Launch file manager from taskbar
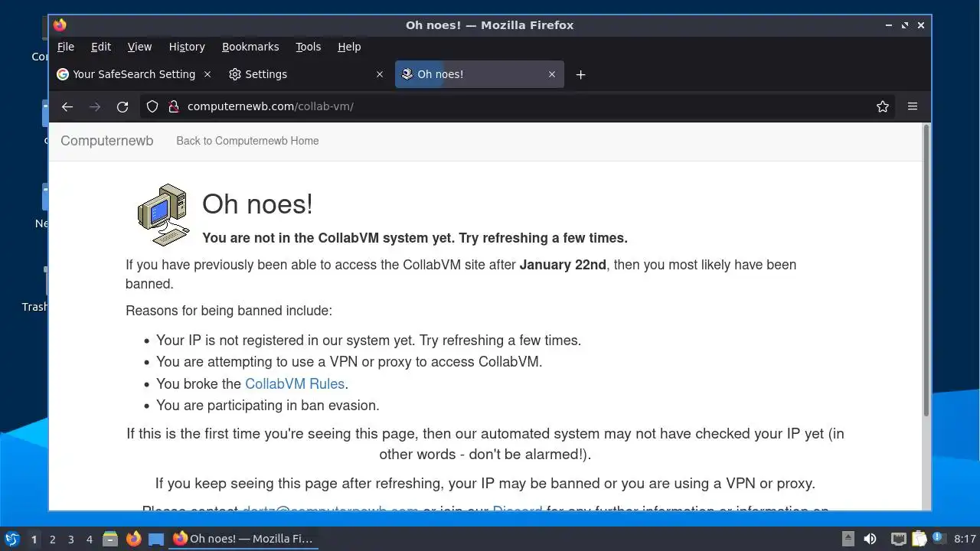The height and width of the screenshot is (551, 980). (x=110, y=539)
